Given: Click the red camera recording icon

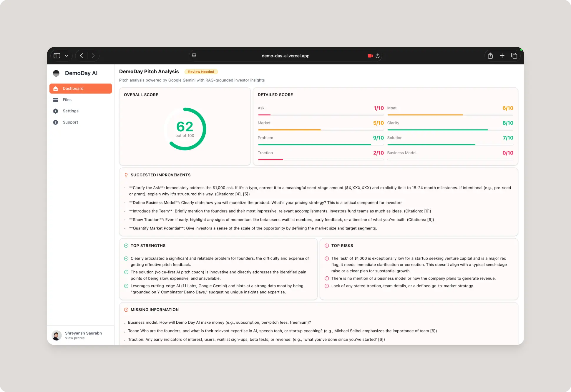Looking at the screenshot, I should pos(370,56).
